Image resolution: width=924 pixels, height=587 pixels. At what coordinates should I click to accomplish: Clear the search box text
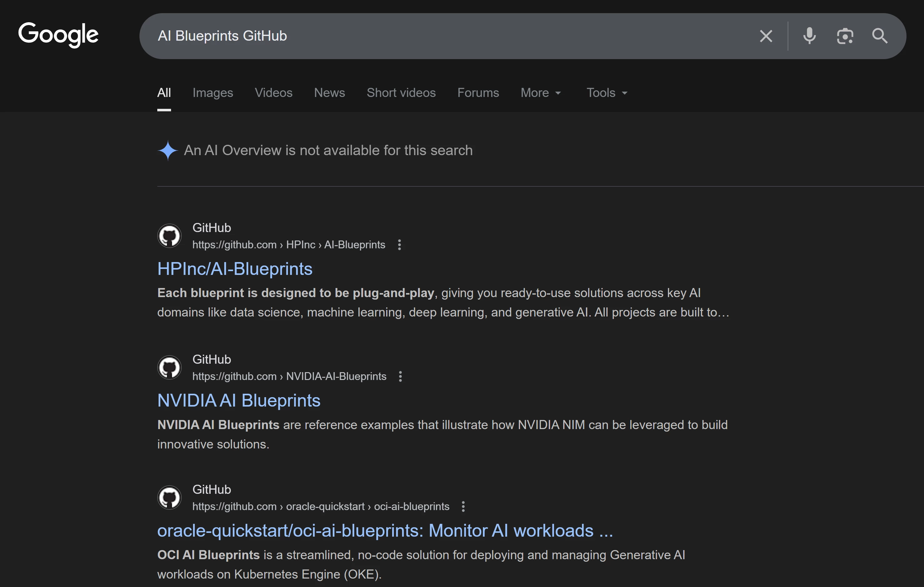[x=766, y=36]
